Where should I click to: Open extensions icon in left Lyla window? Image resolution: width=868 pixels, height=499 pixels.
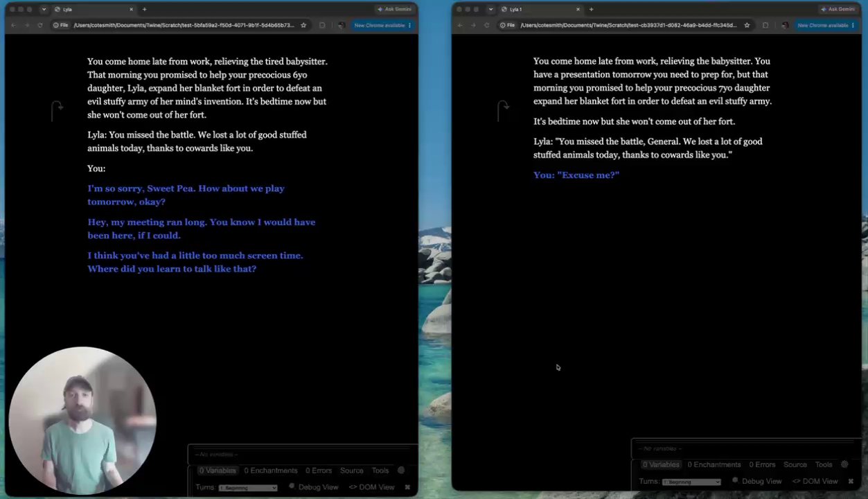pyautogui.click(x=322, y=25)
